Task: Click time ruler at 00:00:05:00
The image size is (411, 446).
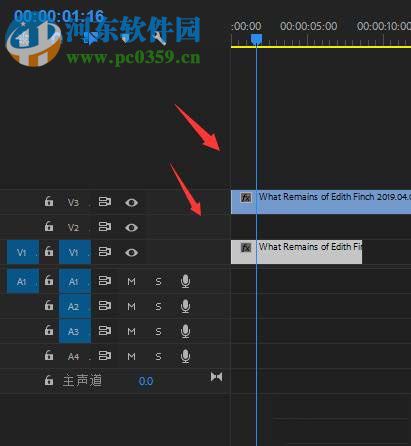Action: pos(308,26)
